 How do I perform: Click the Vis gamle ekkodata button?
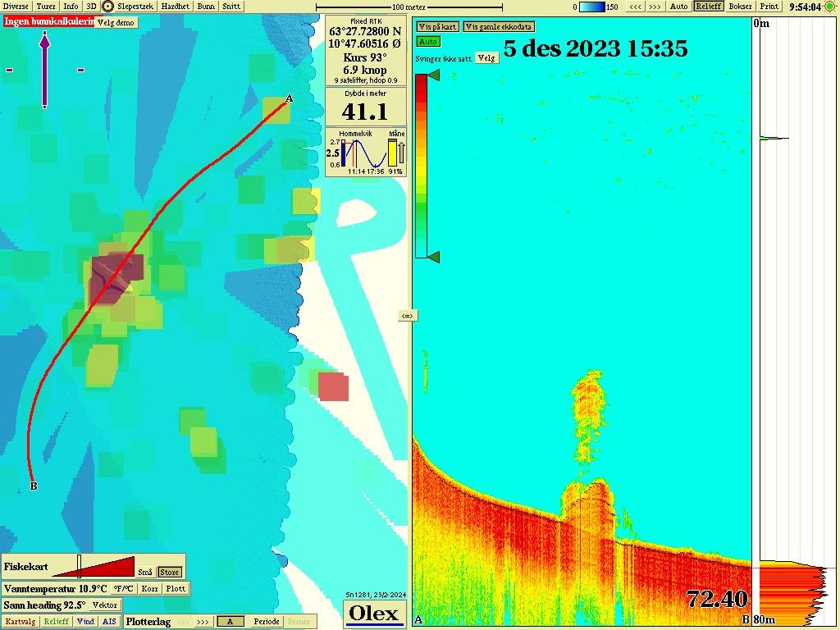(498, 26)
